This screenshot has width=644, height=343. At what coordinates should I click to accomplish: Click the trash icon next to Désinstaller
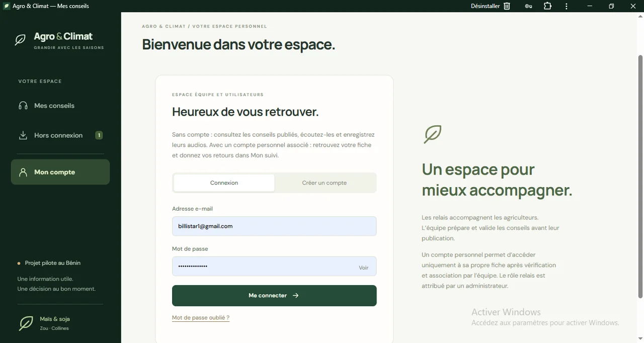pos(507,6)
